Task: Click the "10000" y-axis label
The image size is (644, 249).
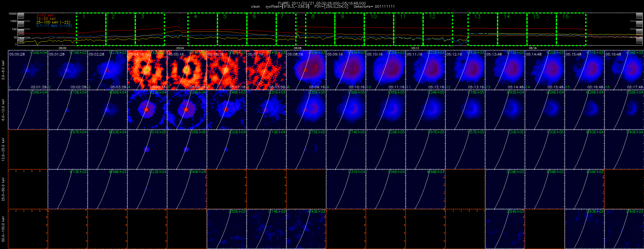Action: pyautogui.click(x=13, y=14)
